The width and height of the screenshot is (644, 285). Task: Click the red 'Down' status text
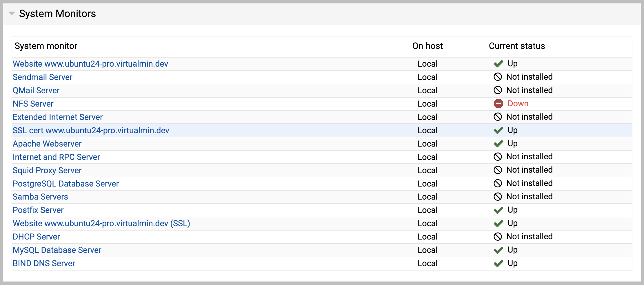[518, 103]
